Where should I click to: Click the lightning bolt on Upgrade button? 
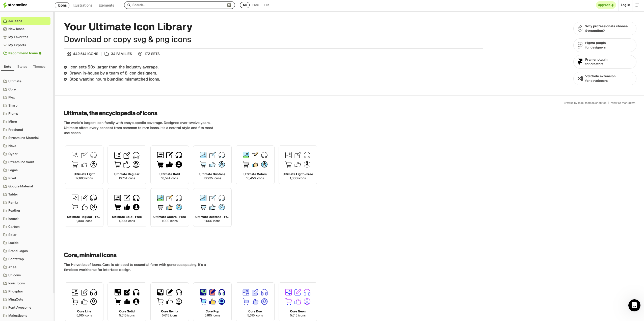612,5
